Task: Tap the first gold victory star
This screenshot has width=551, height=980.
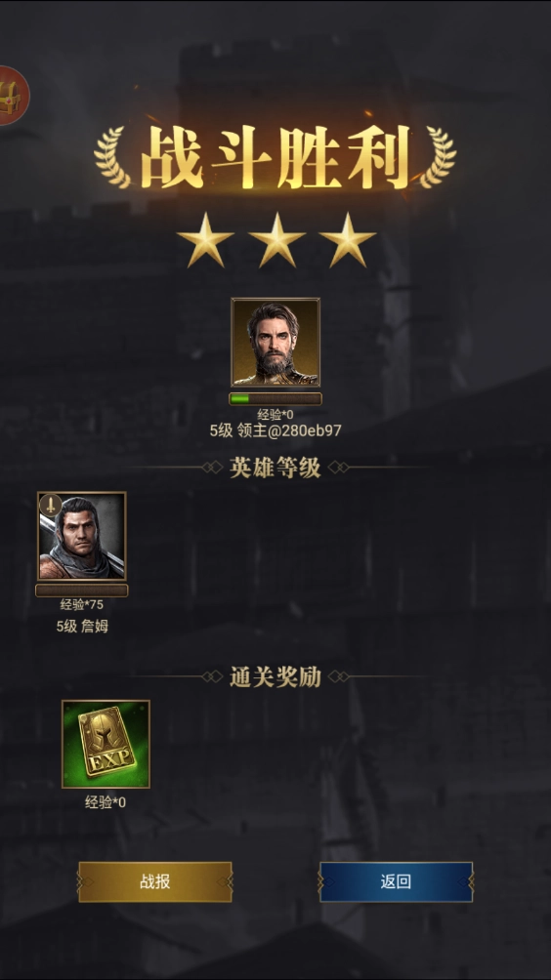Action: coord(205,240)
